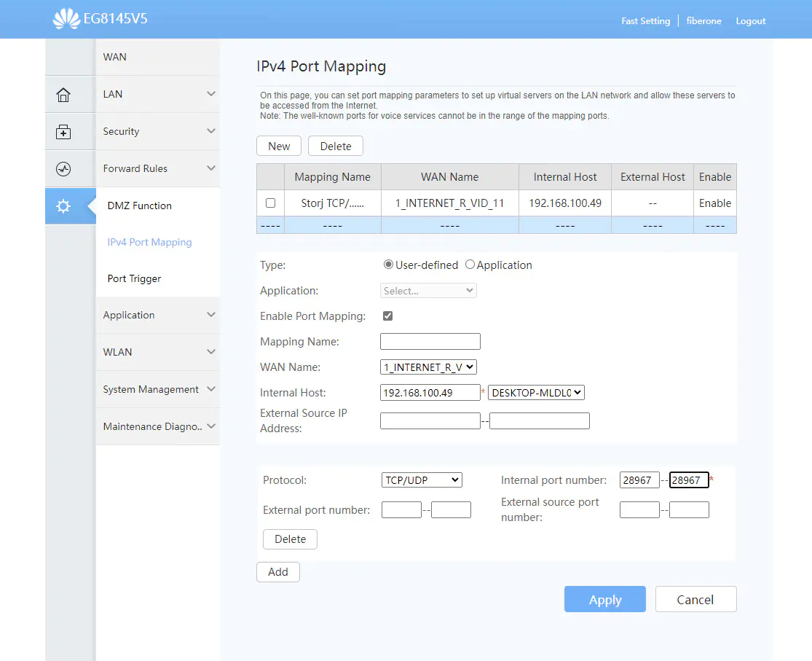Screen dimensions: 812x661
Task: Open the system monitoring pulse icon
Action: tap(63, 169)
